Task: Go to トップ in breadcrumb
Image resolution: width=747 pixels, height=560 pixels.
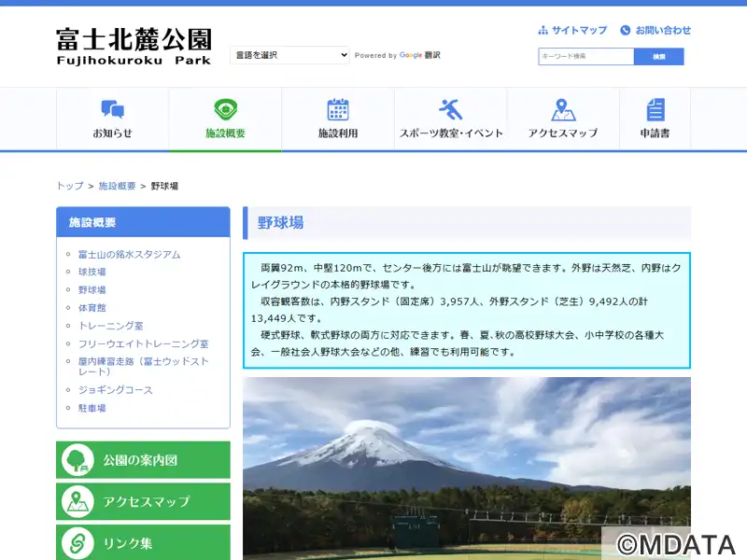Action: pos(70,186)
